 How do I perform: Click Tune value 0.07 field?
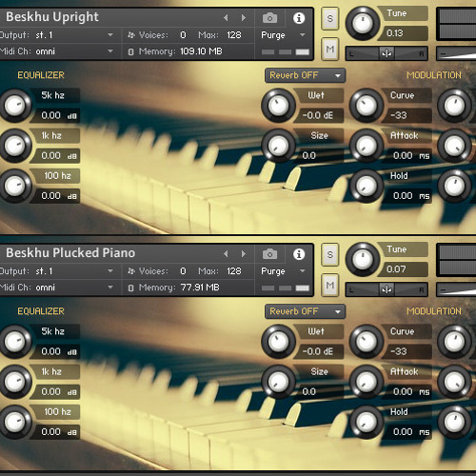(x=404, y=269)
